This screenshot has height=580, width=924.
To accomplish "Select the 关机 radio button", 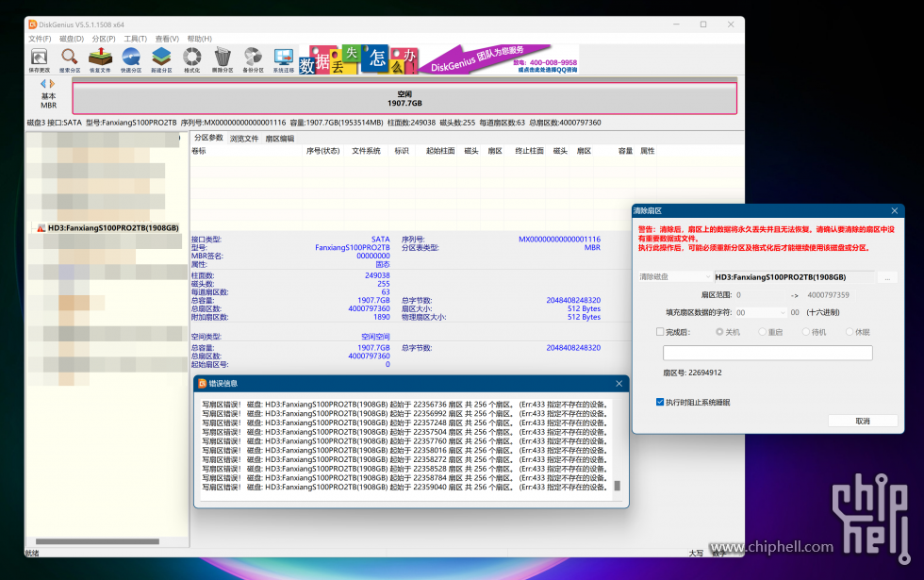I will [x=719, y=332].
